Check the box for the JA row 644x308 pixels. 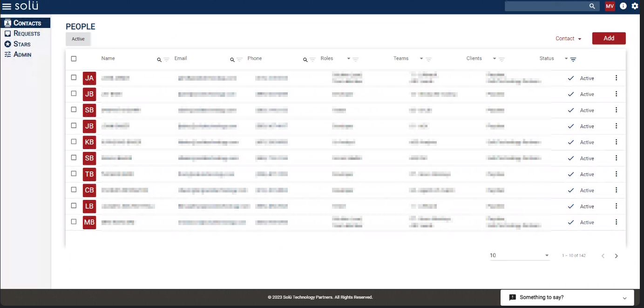tap(74, 77)
